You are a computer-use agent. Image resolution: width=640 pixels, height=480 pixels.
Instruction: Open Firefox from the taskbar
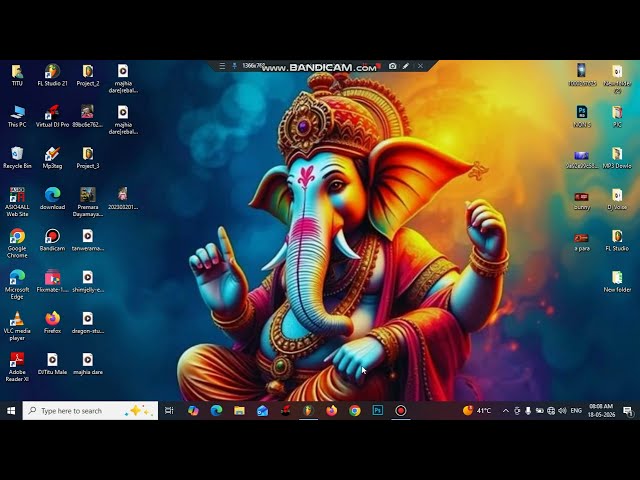tap(332, 411)
